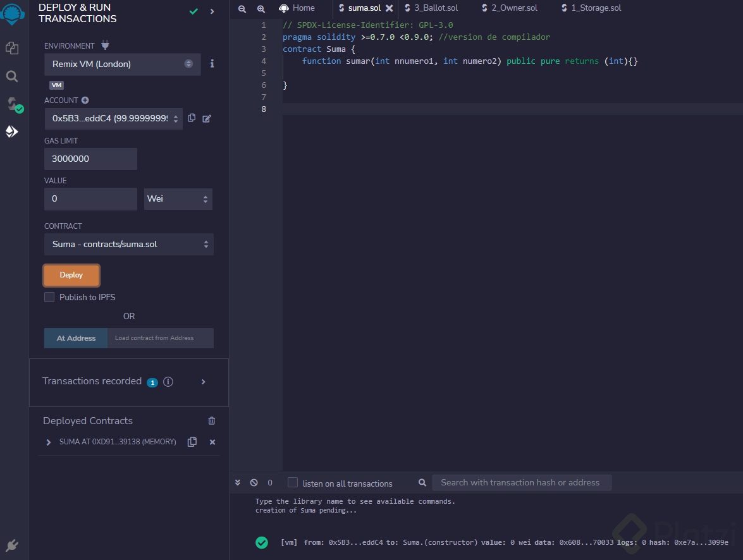Clear the terminal console
Image resolution: width=743 pixels, height=560 pixels.
click(254, 482)
